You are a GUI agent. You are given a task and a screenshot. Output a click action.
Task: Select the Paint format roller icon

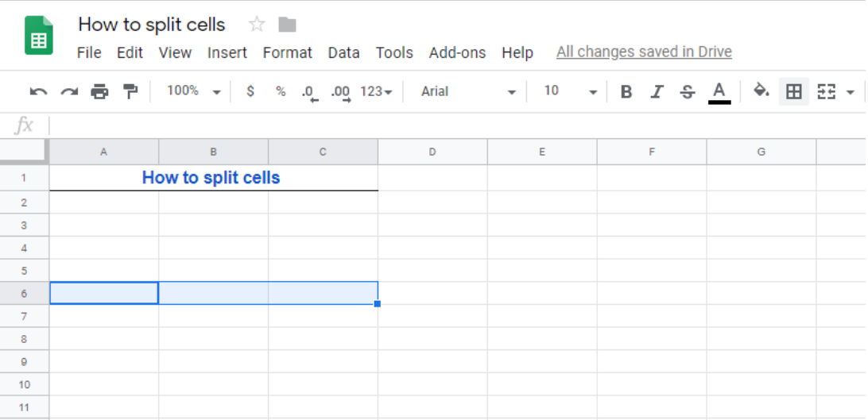click(130, 92)
